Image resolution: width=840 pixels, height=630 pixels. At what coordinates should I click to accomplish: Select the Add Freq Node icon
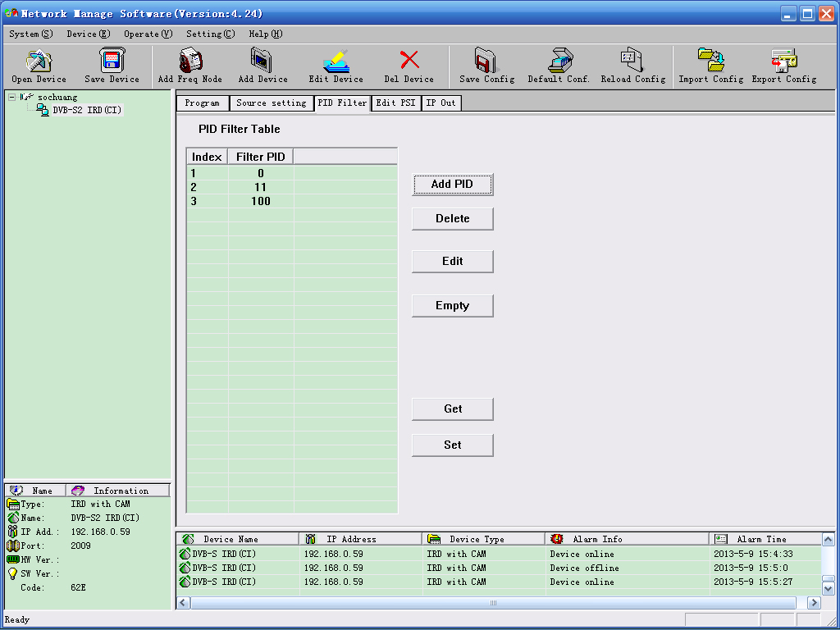point(189,61)
